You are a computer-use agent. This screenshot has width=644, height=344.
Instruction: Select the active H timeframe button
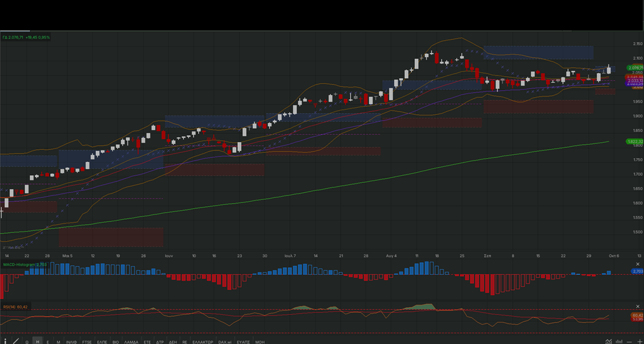pyautogui.click(x=37, y=341)
